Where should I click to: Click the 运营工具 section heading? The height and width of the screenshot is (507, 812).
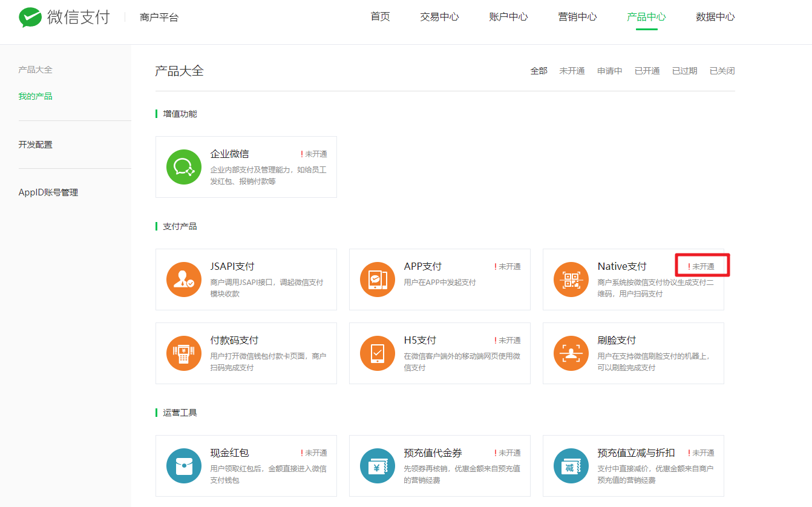click(180, 413)
